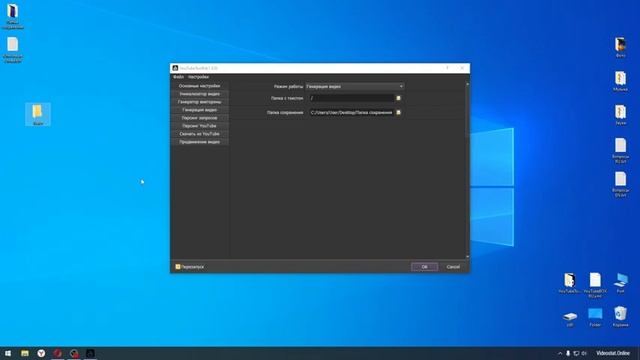Screen dimensions: 640x360
Task: Switch to the Парсинг запросов tab
Action: tap(200, 118)
